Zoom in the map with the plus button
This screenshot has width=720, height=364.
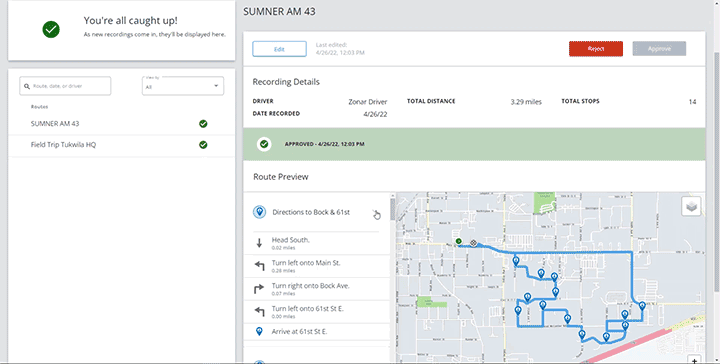tap(694, 360)
